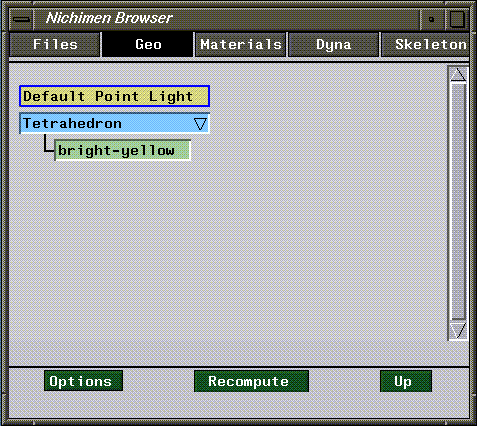
Task: Open the Materials tab
Action: click(241, 44)
